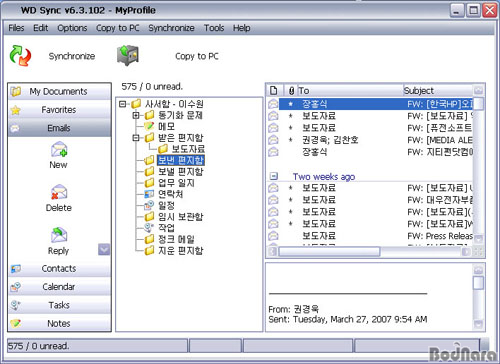
Task: Click the Synchronize toolbar label
Action: (72, 56)
